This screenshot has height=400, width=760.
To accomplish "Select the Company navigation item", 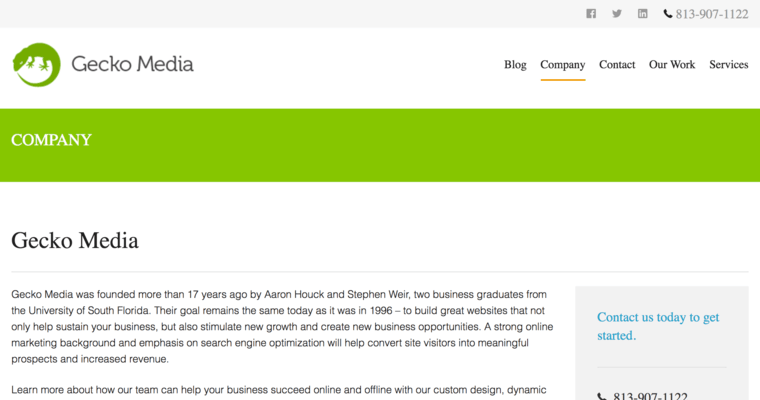I will pos(562,65).
